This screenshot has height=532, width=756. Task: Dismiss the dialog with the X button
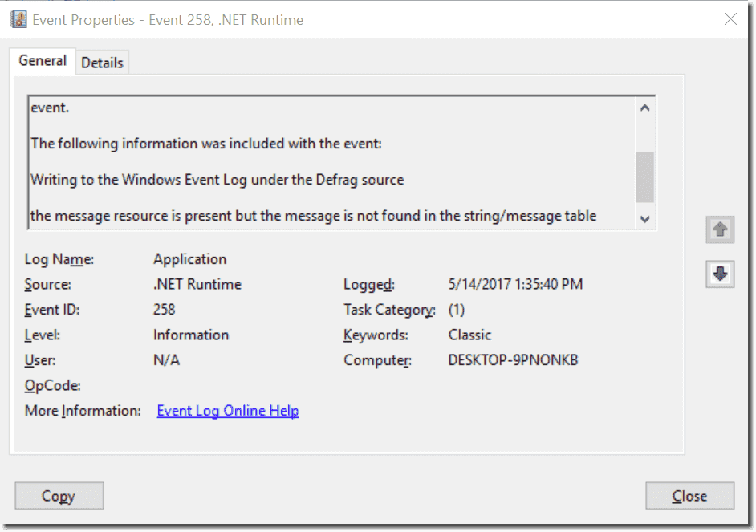(730, 19)
